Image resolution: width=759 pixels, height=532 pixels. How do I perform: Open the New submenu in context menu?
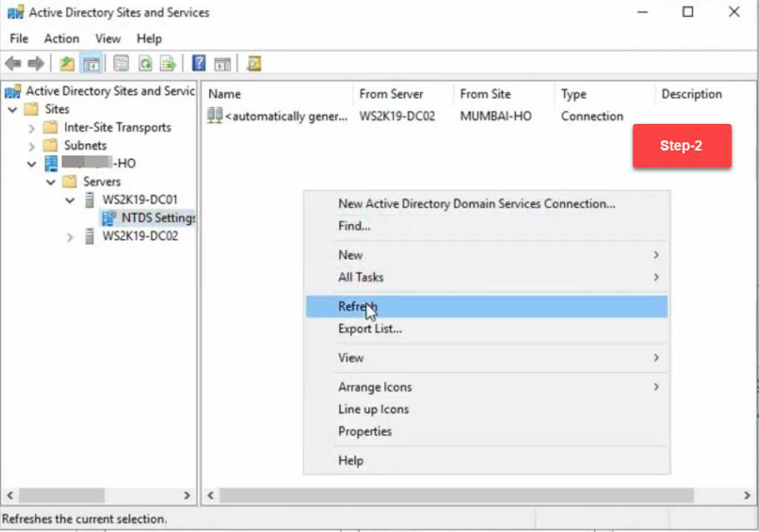pyautogui.click(x=486, y=255)
